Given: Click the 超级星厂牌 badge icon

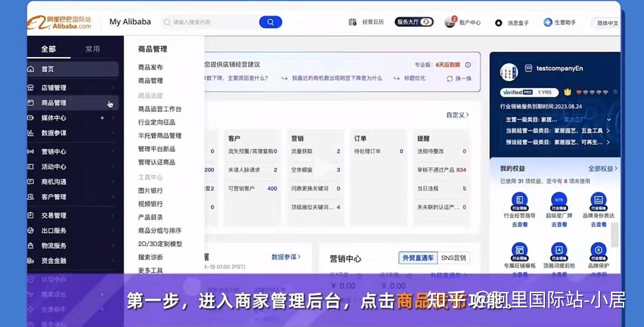Looking at the screenshot, I should tap(559, 201).
